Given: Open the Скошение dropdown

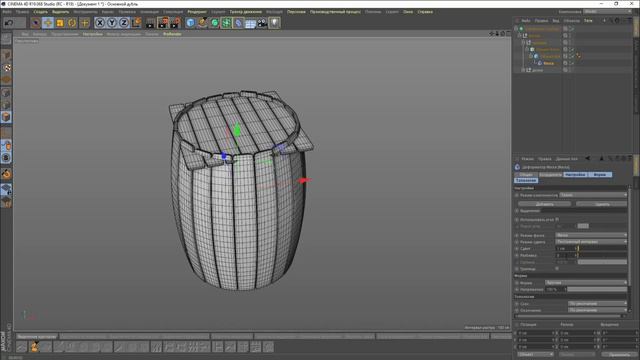Looking at the screenshot, I should click(598, 310).
